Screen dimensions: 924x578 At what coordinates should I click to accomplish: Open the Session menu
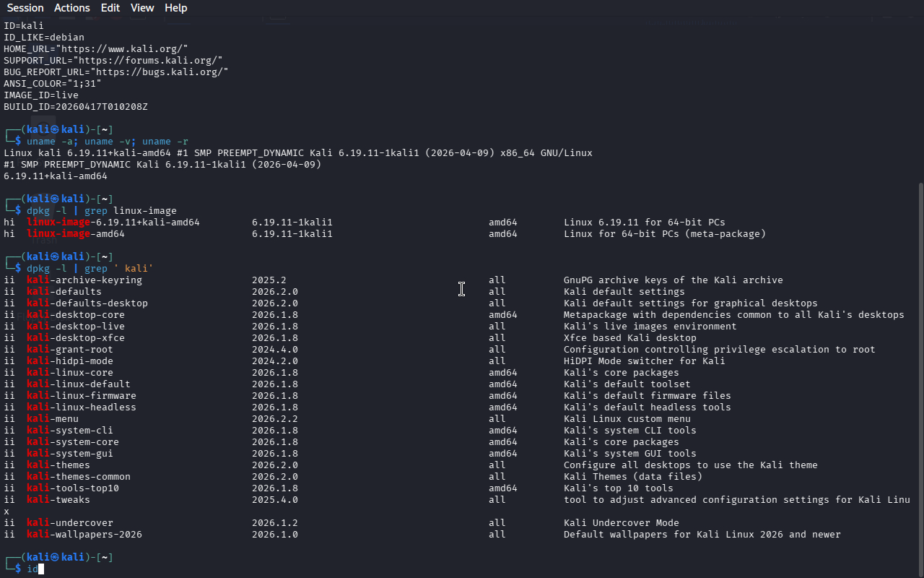[x=25, y=8]
